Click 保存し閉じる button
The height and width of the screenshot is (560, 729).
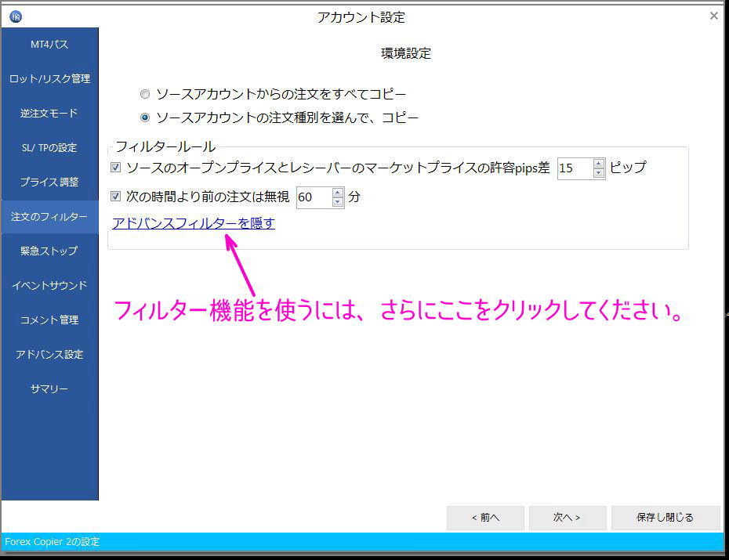(x=666, y=518)
